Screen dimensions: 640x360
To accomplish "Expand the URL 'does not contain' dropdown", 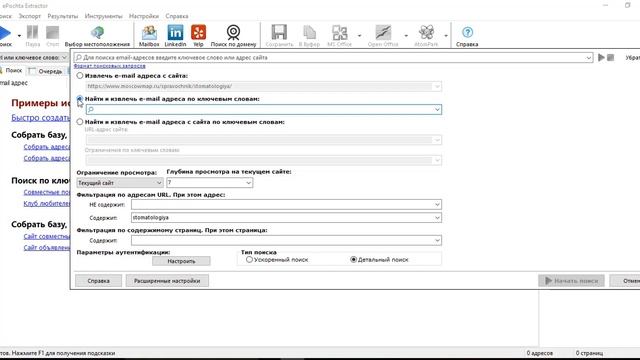I will point(437,204).
